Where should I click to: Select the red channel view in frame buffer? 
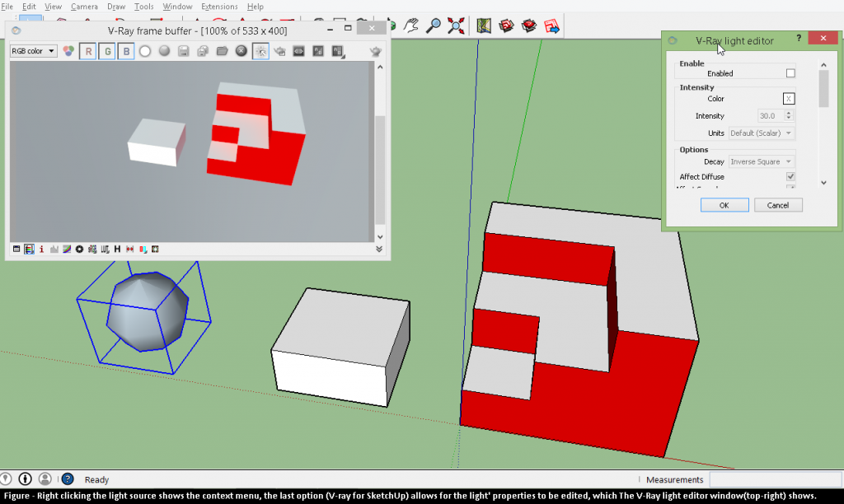coord(88,51)
